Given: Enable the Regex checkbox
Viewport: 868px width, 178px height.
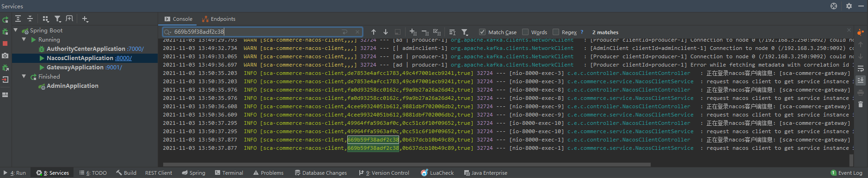Looking at the screenshot, I should pos(556,32).
